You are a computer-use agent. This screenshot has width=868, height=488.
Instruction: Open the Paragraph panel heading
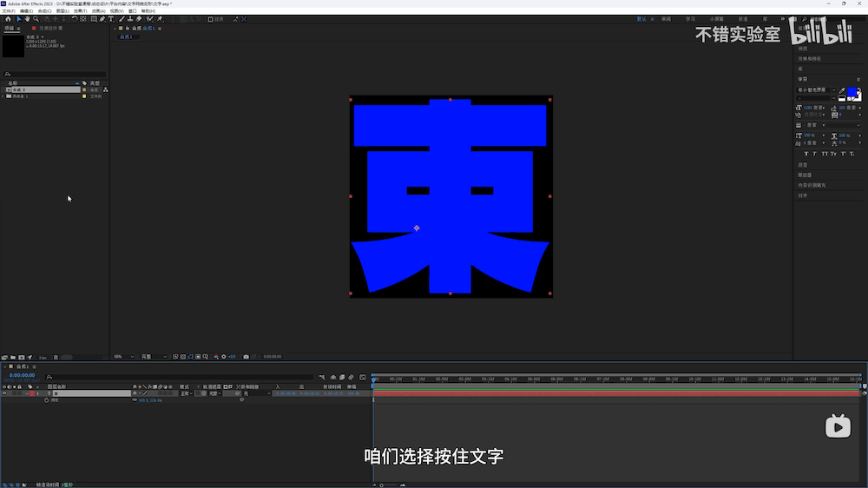click(803, 165)
